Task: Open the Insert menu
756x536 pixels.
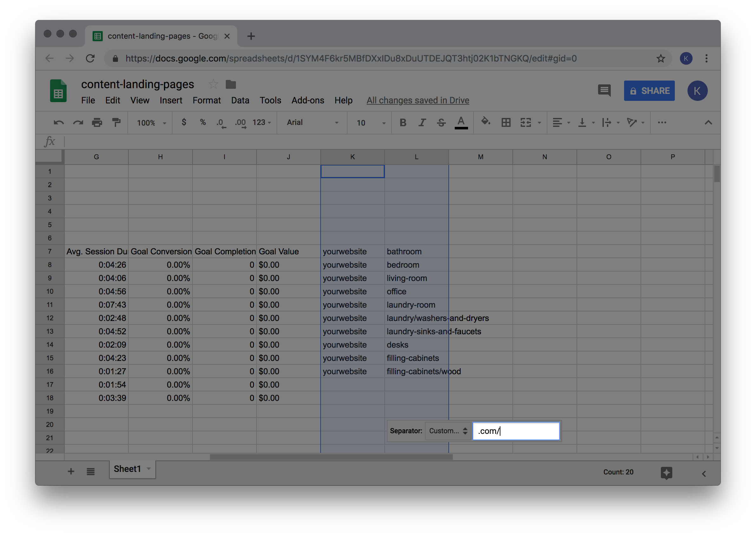Action: click(171, 100)
